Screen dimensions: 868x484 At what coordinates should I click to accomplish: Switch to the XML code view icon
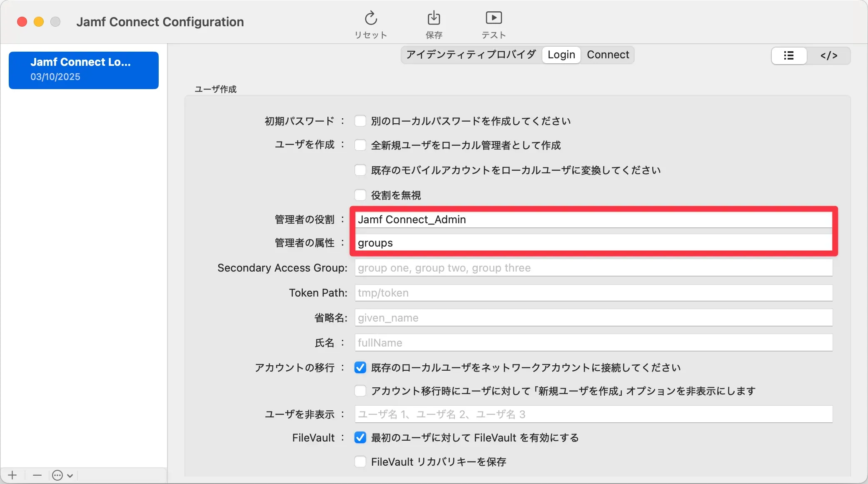click(x=828, y=55)
